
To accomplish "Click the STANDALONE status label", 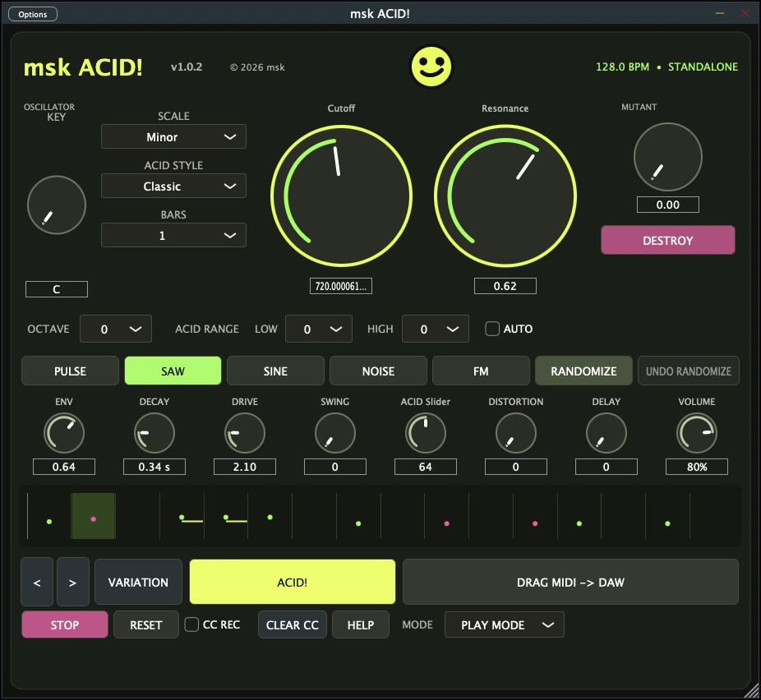I will coord(703,67).
